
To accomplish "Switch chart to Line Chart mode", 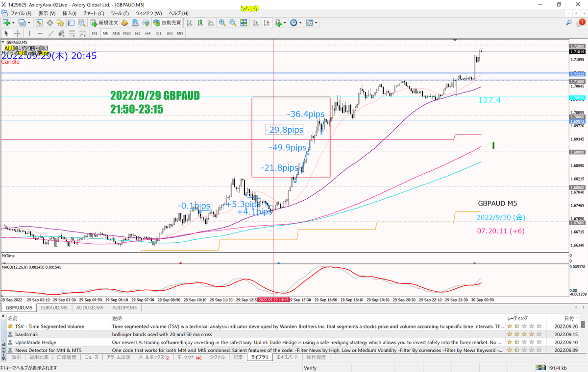I will click(x=211, y=23).
